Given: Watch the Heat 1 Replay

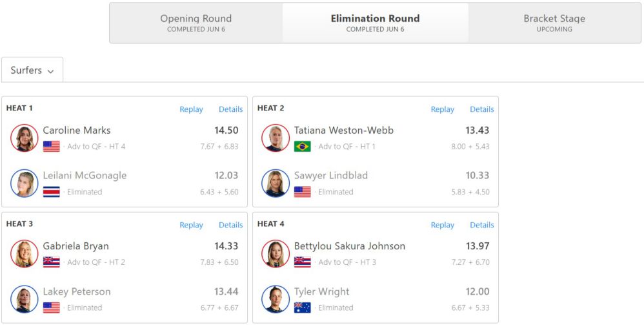Looking at the screenshot, I should (192, 109).
